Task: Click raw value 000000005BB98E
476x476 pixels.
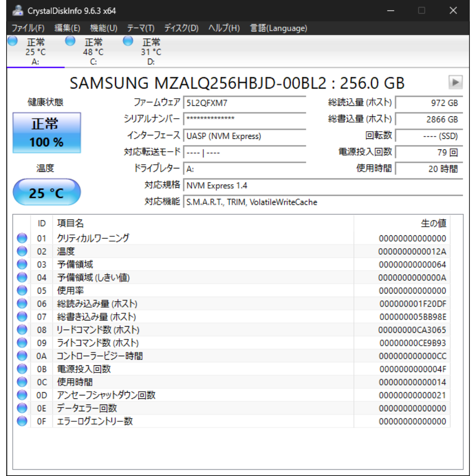Action: click(413, 316)
